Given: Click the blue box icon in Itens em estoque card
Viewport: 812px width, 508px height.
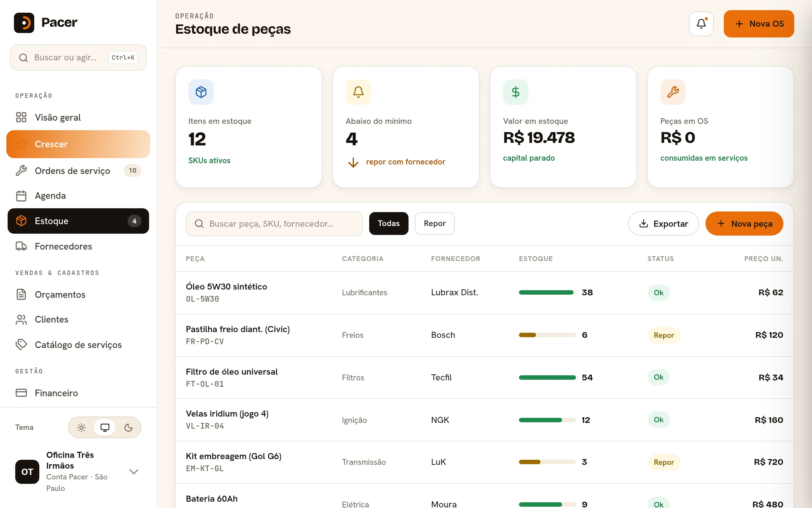Looking at the screenshot, I should coord(201,92).
